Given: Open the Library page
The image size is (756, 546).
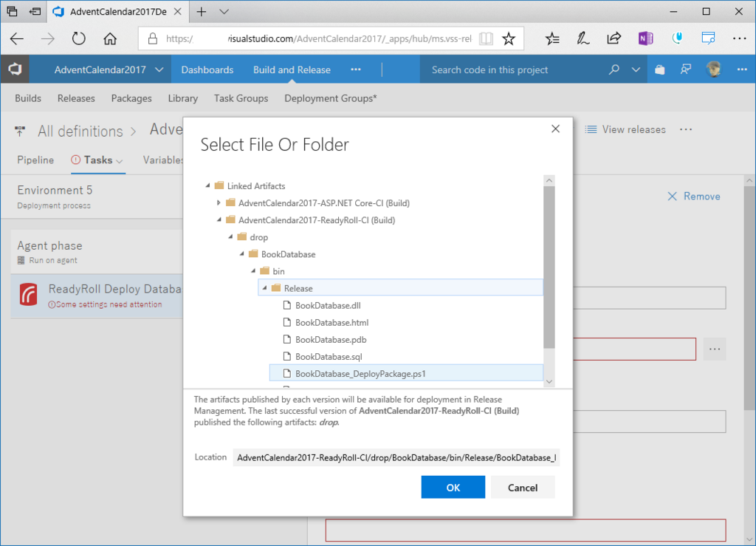Looking at the screenshot, I should pyautogui.click(x=183, y=98).
